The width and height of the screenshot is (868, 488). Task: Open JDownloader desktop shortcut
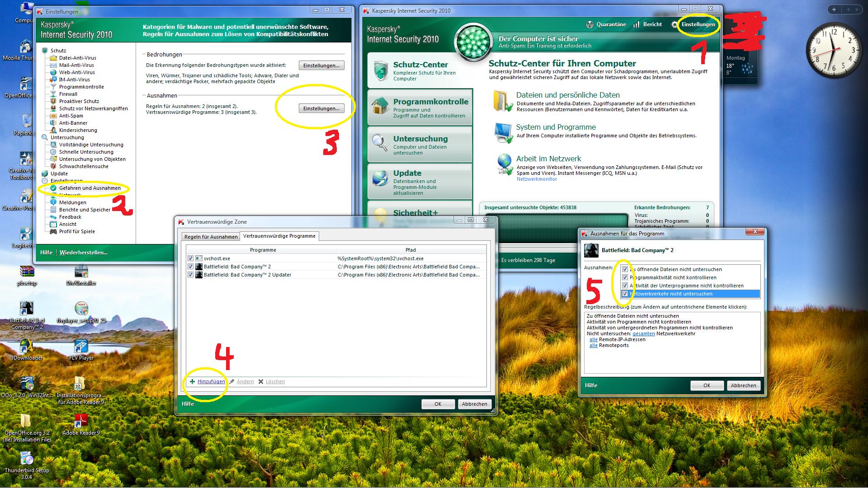coord(27,350)
